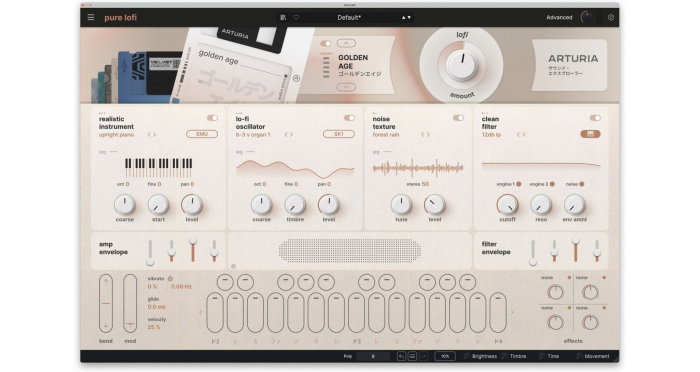Viewport: 700px width, 372px height.
Task: Click the noise texture stereo value 50
Action: click(425, 184)
